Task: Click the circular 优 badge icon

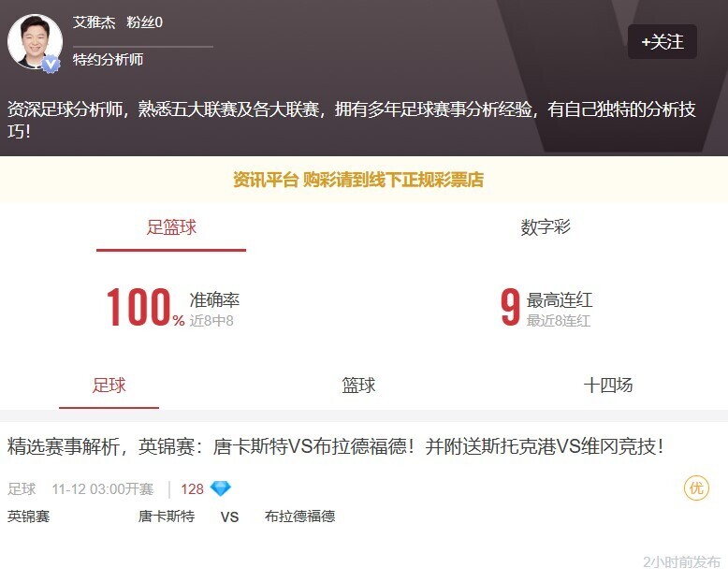Action: pyautogui.click(x=696, y=488)
